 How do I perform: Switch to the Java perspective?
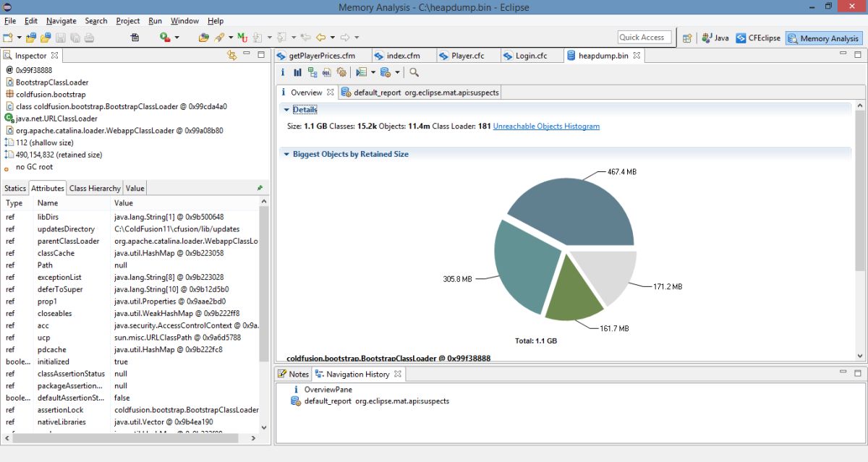tap(715, 38)
